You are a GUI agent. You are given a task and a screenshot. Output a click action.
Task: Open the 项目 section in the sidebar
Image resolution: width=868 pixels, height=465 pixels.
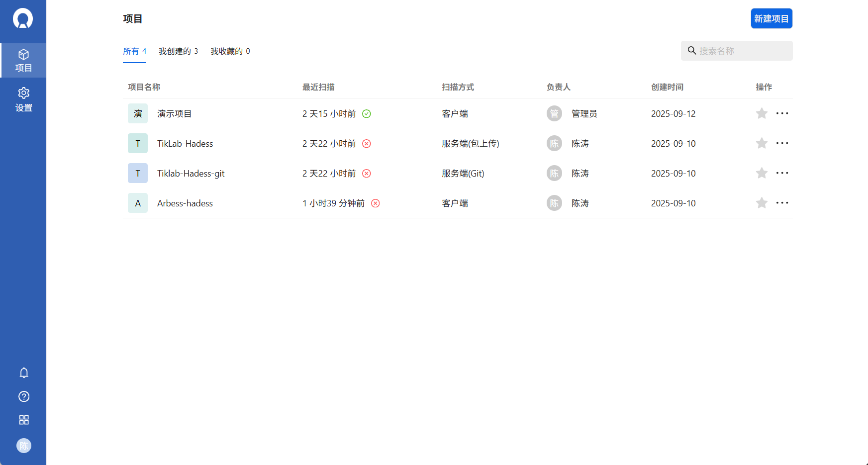pos(23,60)
